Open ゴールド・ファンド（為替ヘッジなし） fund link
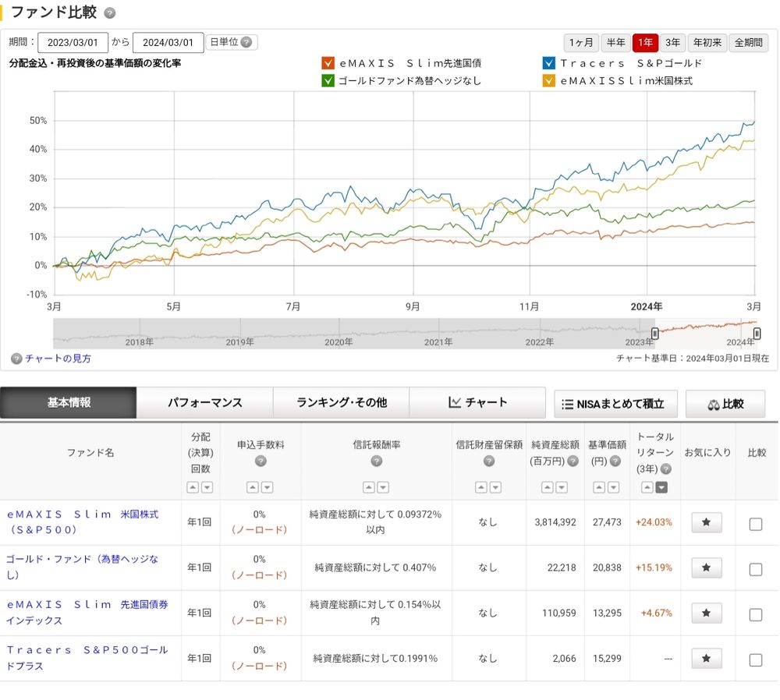Screen dimensions: 780x700 pos(82,567)
